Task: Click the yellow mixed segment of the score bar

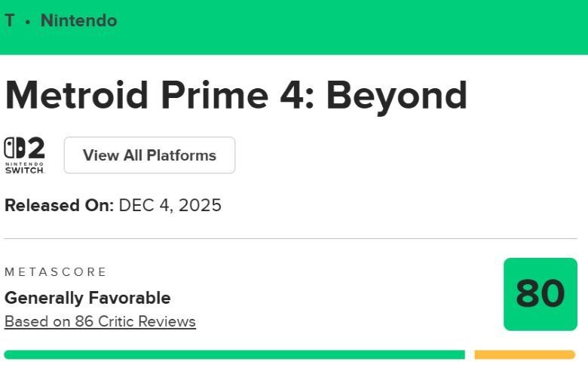Action: (x=524, y=354)
